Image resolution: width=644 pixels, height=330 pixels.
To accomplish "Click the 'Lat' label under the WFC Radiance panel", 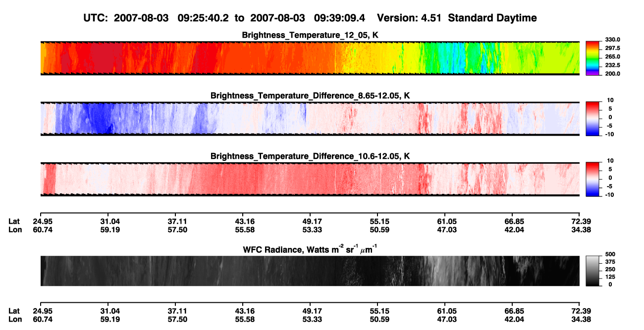I will click(x=14, y=311).
